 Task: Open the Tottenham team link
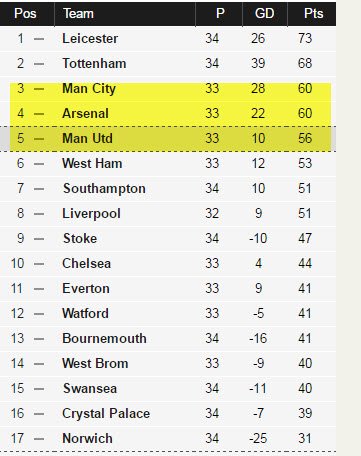(94, 63)
